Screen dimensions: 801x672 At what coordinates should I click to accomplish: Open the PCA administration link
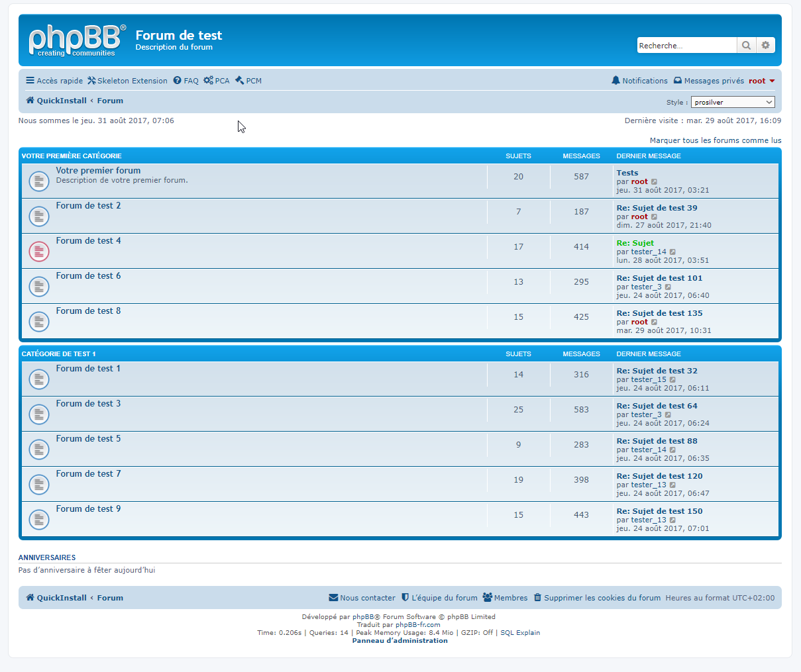(217, 81)
